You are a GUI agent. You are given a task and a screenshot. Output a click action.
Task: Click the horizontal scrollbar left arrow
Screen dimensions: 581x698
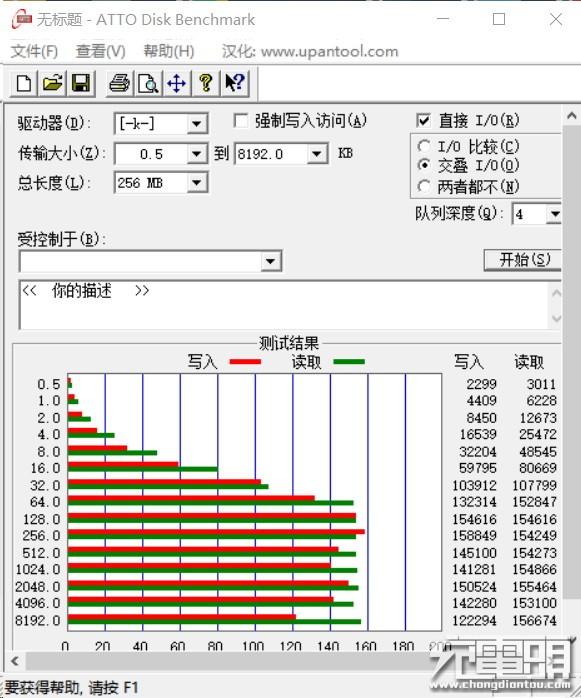point(15,661)
